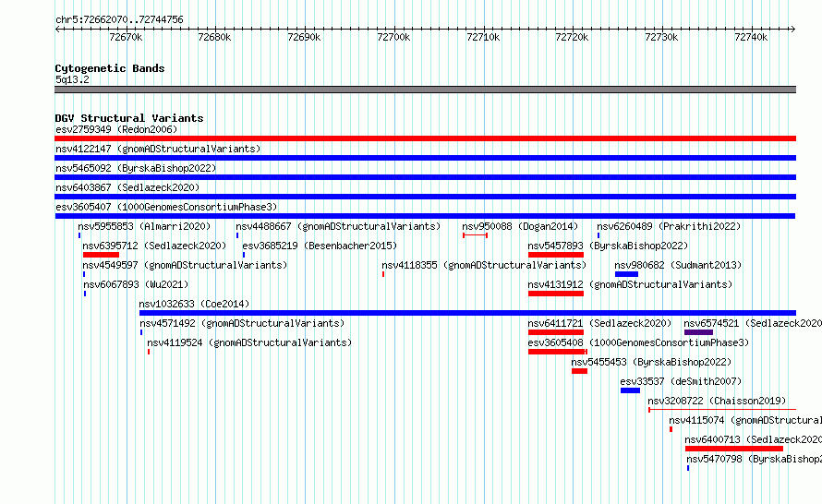The image size is (822, 504).
Task: Click the blue nsv980682 variant bar
Action: click(x=626, y=274)
